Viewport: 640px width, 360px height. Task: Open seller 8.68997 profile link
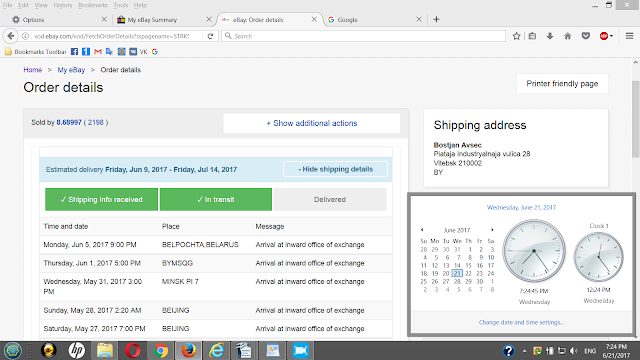click(x=69, y=122)
